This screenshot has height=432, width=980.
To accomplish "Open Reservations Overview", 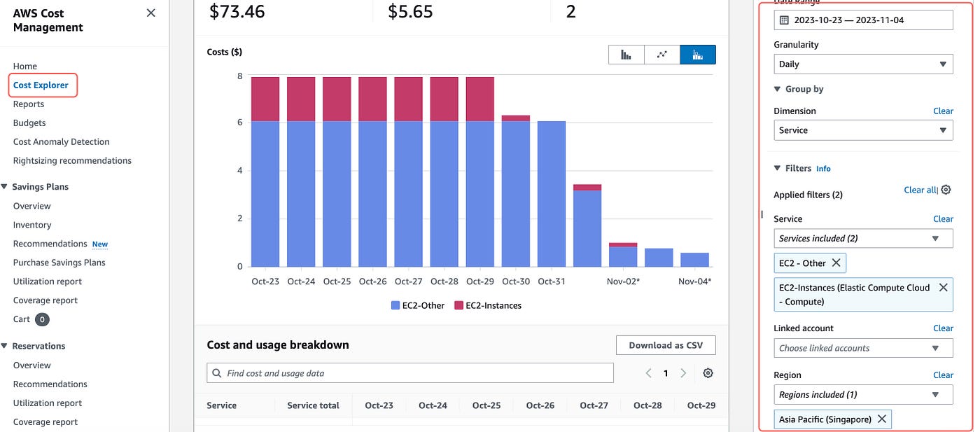I will tap(32, 365).
